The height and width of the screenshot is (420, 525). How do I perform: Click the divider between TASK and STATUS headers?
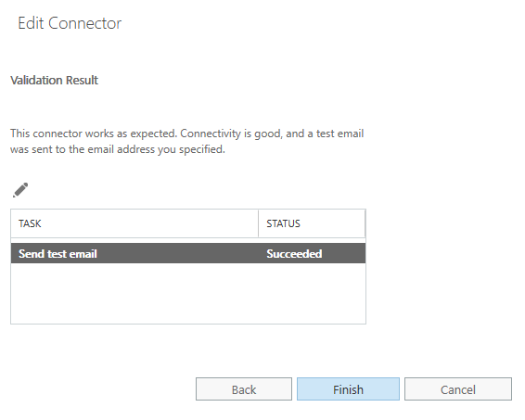tap(258, 223)
